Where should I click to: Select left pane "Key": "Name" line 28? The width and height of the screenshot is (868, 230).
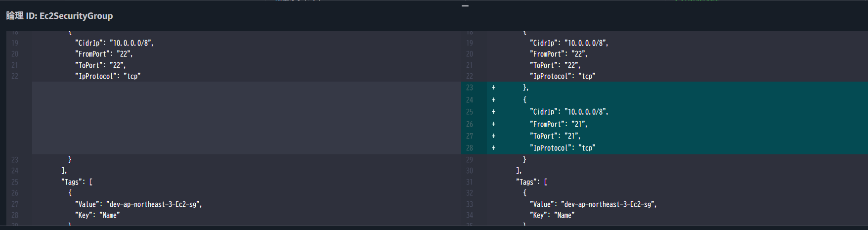click(x=97, y=215)
